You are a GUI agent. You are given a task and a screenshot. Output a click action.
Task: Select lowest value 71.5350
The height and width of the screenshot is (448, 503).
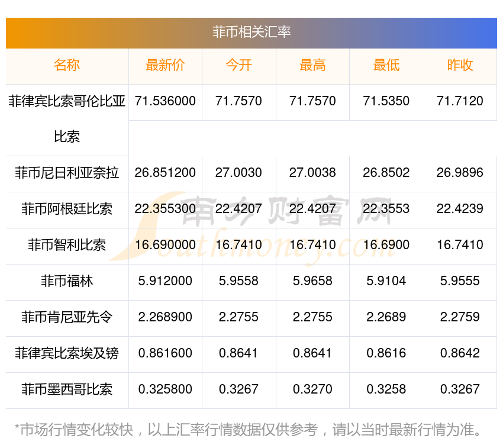pos(386,101)
